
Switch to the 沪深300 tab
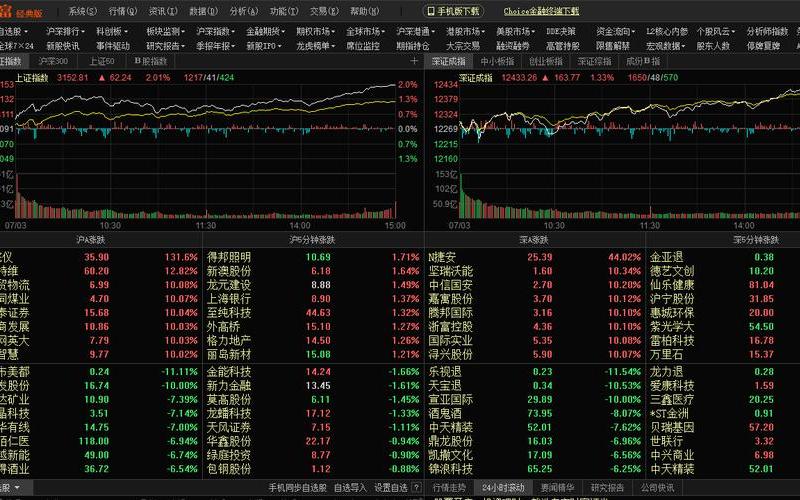pyautogui.click(x=53, y=62)
